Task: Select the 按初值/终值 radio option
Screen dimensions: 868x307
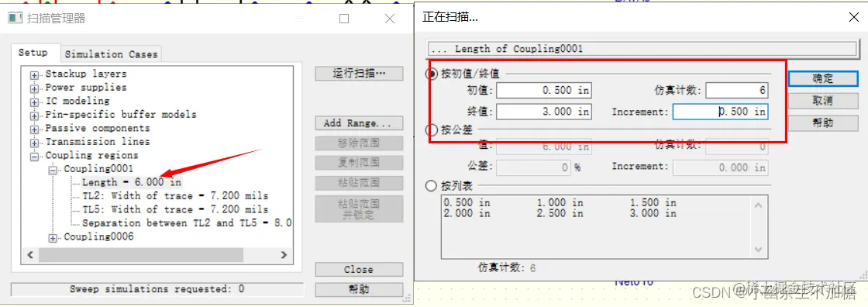Action: pos(431,74)
